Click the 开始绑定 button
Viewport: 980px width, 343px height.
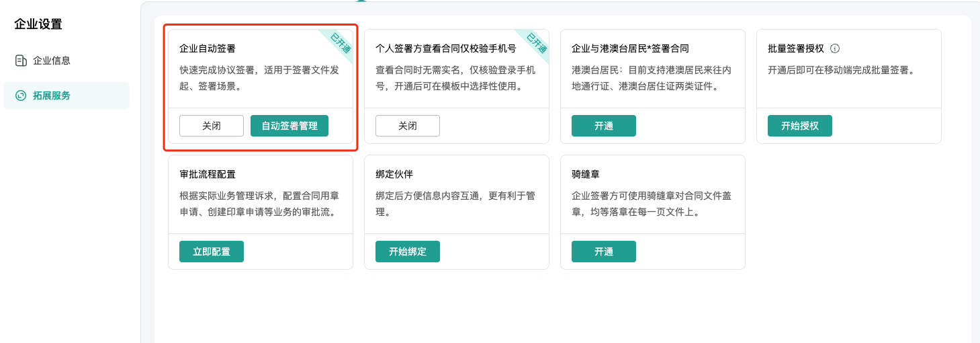[408, 252]
